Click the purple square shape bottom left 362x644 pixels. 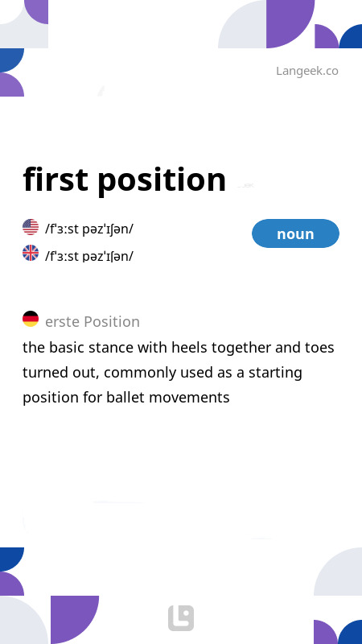click(x=75, y=620)
